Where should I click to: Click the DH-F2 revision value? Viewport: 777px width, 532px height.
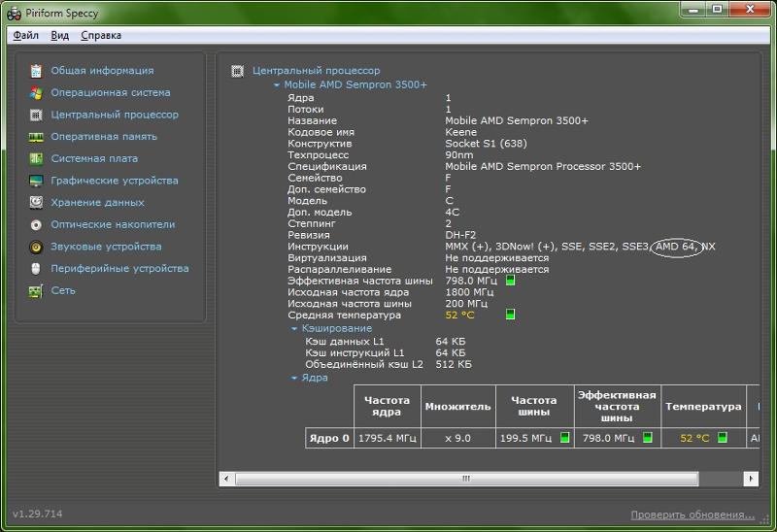[460, 235]
